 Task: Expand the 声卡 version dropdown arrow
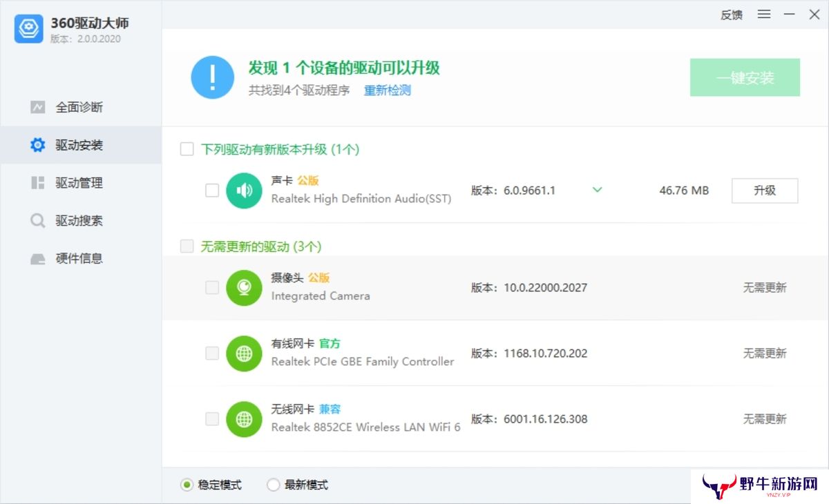[598, 190]
